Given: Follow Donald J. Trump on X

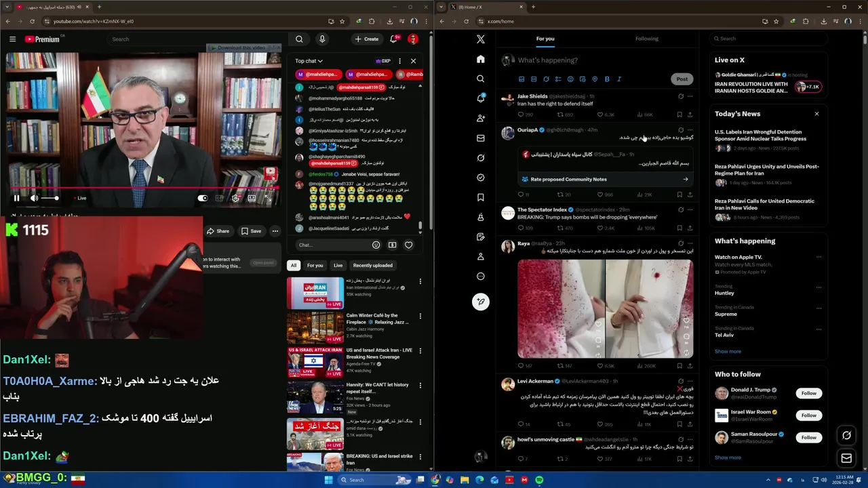Looking at the screenshot, I should pos(808,393).
